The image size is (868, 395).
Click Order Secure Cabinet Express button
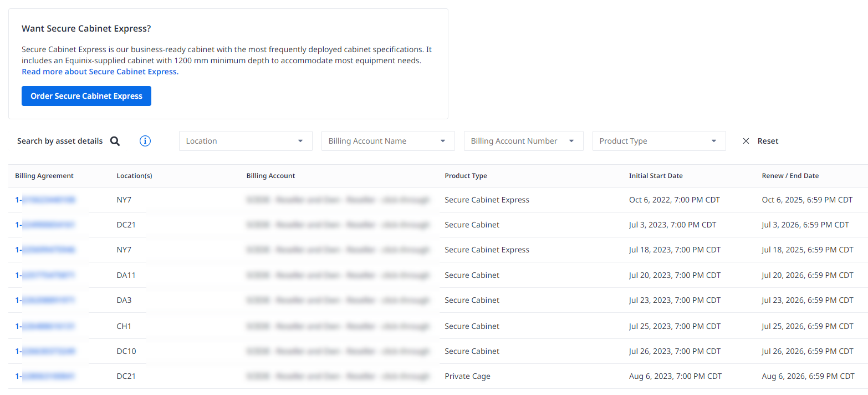pyautogui.click(x=86, y=96)
